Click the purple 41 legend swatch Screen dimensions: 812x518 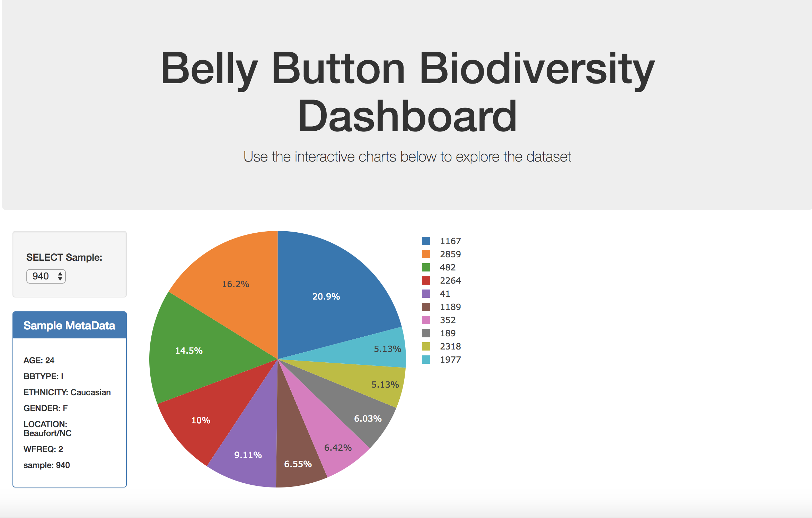(x=426, y=294)
